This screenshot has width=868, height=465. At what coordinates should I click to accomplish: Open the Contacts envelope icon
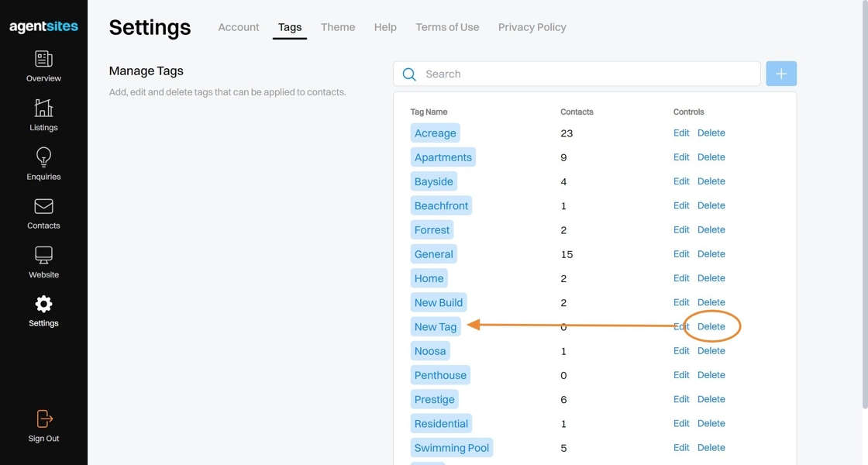point(43,206)
